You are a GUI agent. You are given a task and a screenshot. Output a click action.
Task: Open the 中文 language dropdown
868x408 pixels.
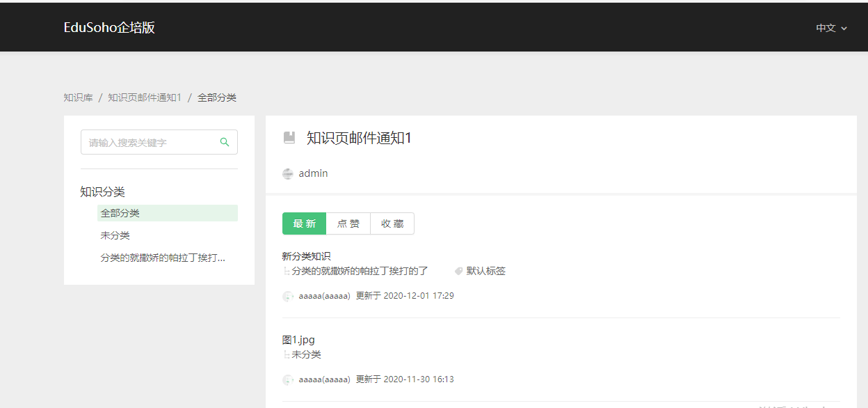click(x=831, y=29)
